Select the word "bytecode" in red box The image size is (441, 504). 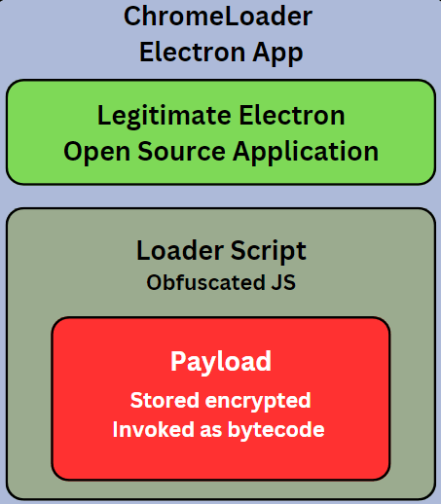coord(276,430)
